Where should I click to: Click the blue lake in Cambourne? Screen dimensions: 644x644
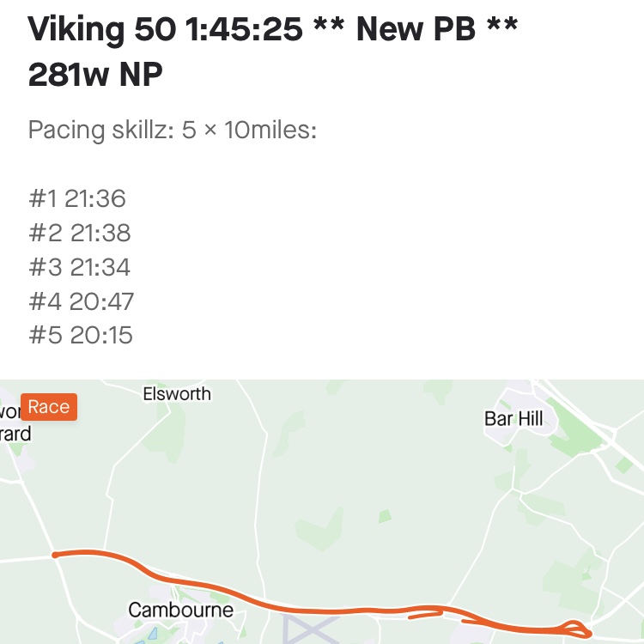[152, 634]
